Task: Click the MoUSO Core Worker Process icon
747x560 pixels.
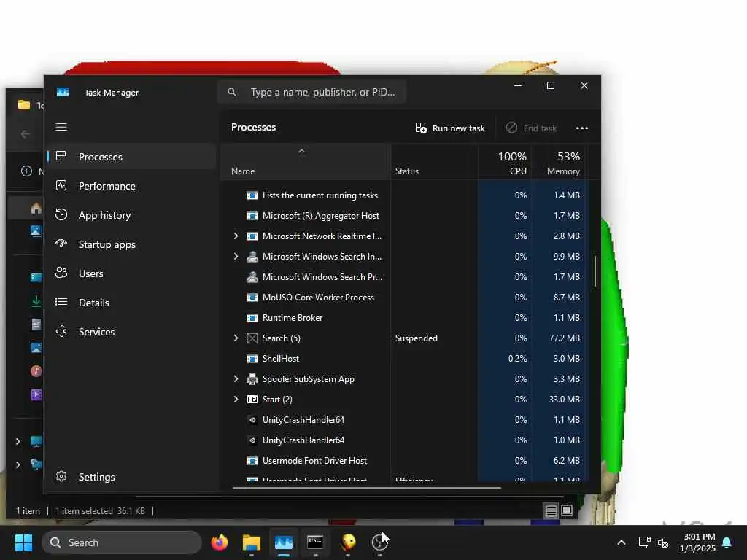Action: 252,297
